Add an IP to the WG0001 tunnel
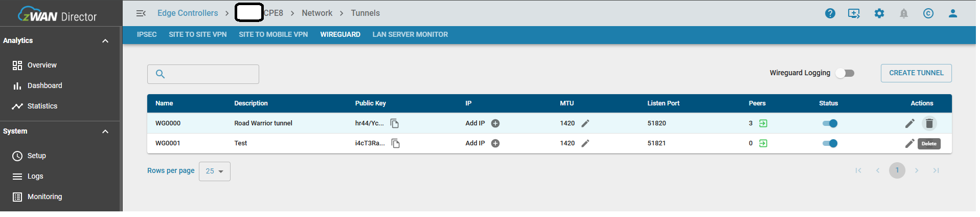 tap(495, 143)
